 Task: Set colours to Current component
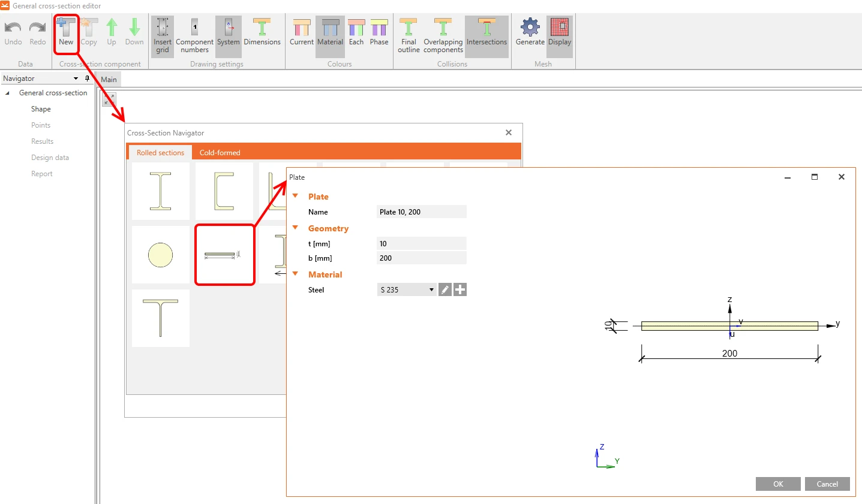tap(302, 32)
